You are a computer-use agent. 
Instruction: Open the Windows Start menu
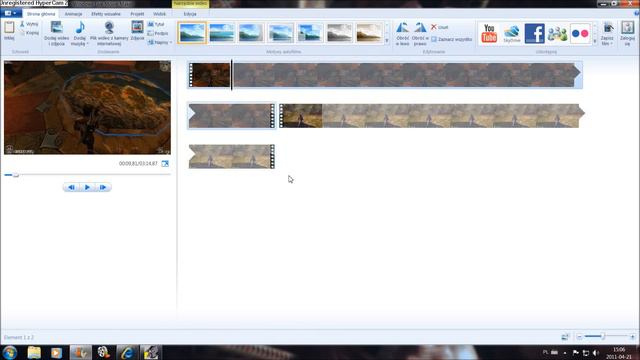[x=9, y=352]
